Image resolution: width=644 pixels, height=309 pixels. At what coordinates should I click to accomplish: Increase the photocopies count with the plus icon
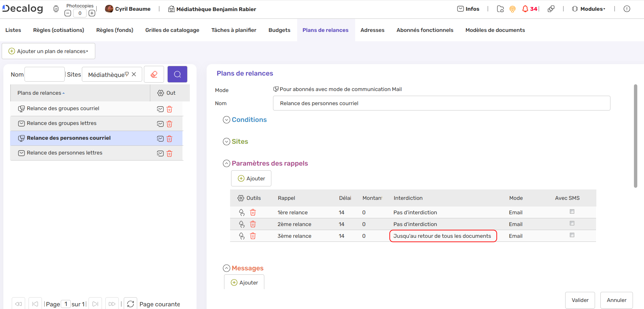[x=92, y=13]
